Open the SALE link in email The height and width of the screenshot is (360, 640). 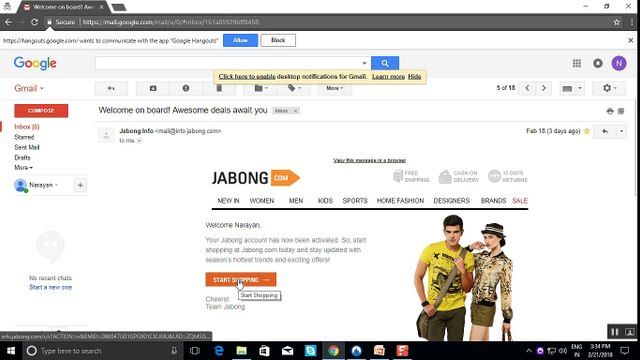pyautogui.click(x=520, y=201)
